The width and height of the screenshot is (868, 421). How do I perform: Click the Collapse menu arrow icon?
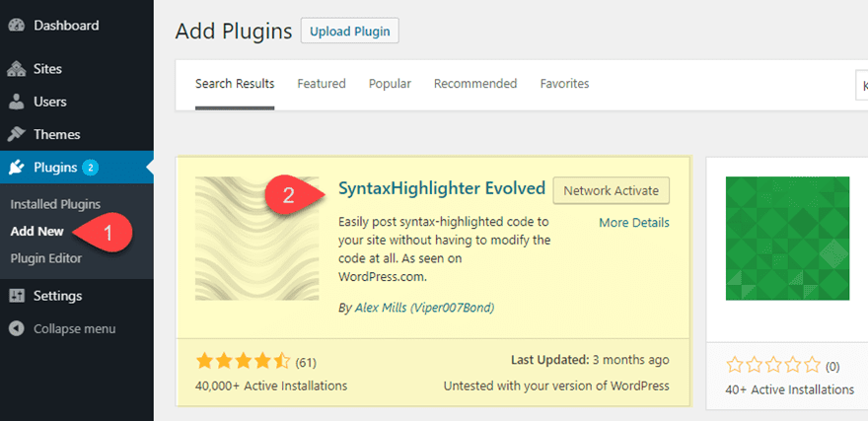(x=17, y=328)
